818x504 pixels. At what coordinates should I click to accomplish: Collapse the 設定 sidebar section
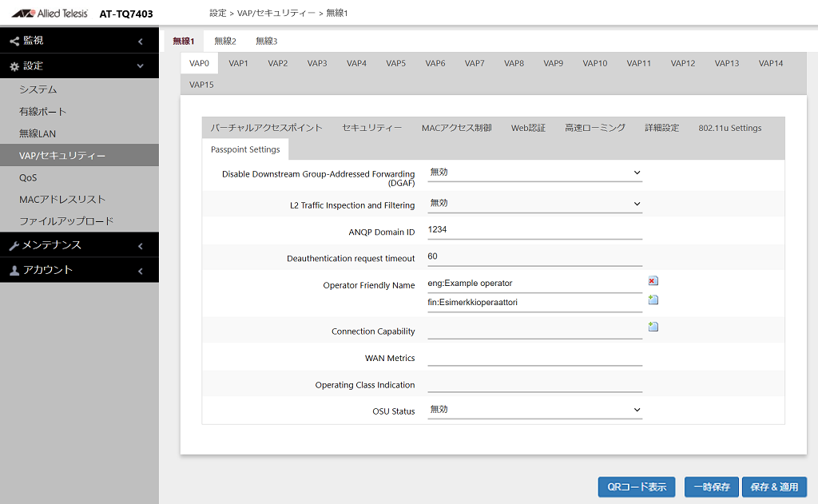[x=79, y=66]
